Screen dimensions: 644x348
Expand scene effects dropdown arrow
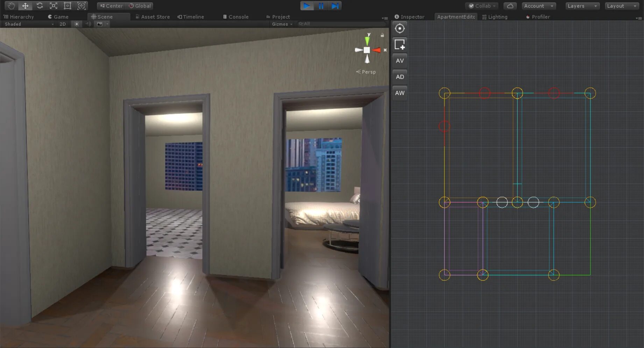[107, 24]
